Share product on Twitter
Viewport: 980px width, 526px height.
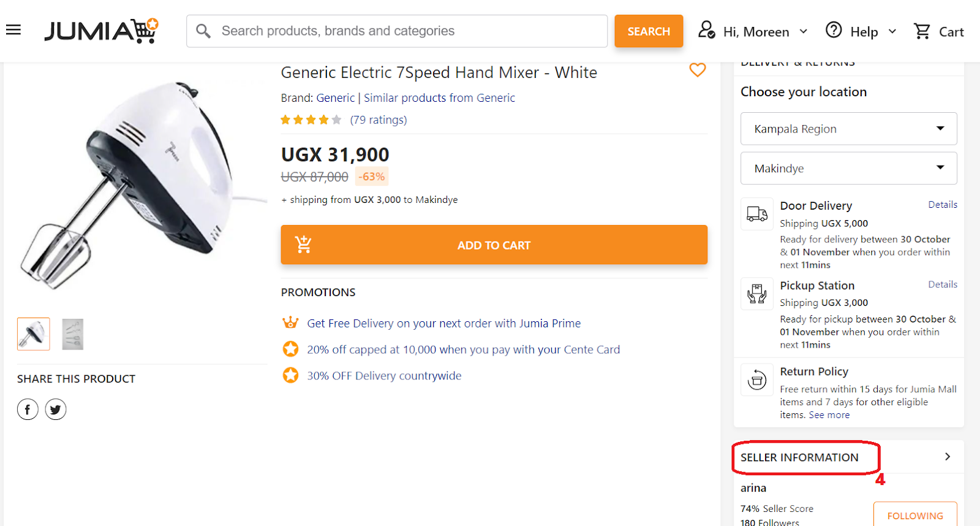pos(56,410)
